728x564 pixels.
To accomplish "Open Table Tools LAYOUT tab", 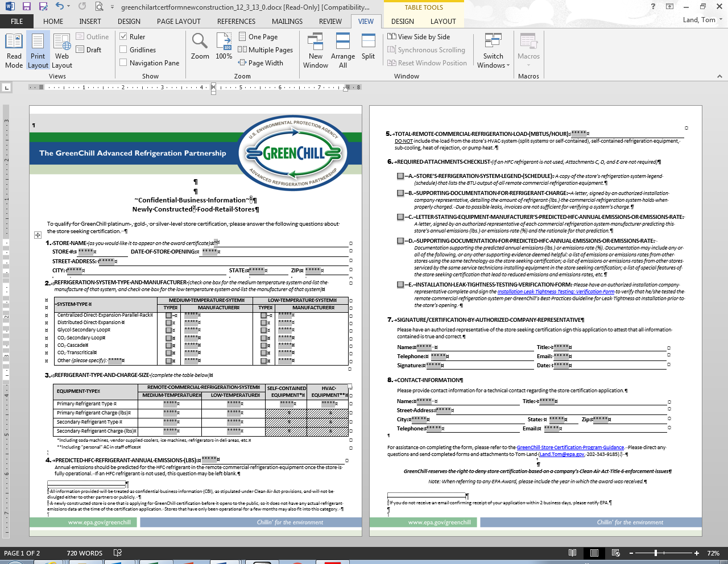I will coord(443,22).
